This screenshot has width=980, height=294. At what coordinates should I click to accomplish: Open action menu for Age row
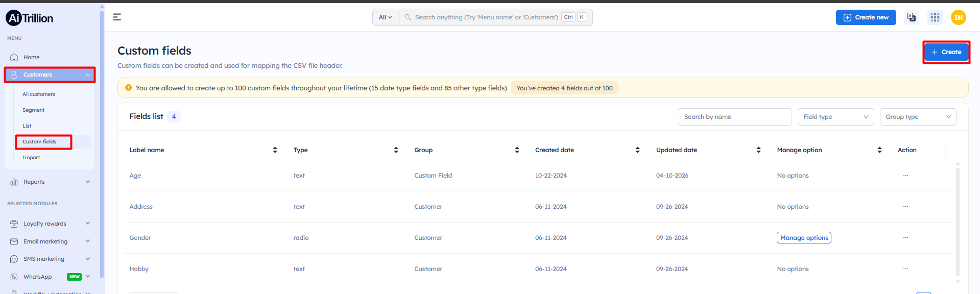click(905, 176)
